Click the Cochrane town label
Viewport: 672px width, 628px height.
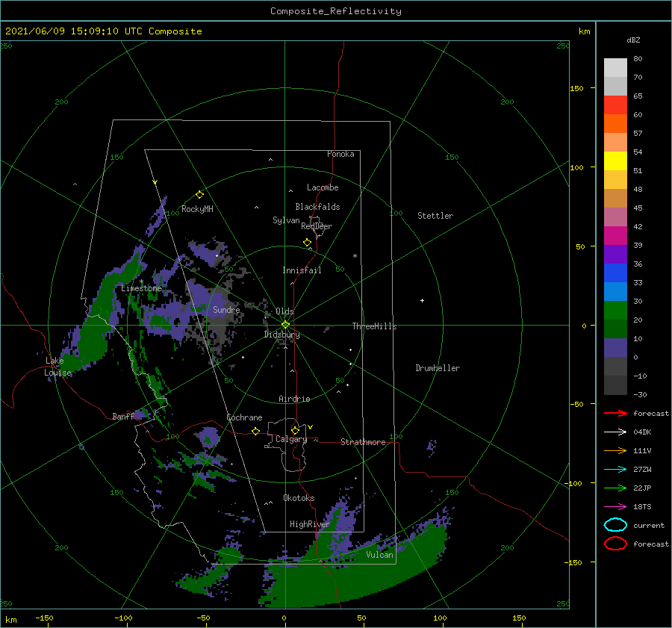[x=244, y=417]
